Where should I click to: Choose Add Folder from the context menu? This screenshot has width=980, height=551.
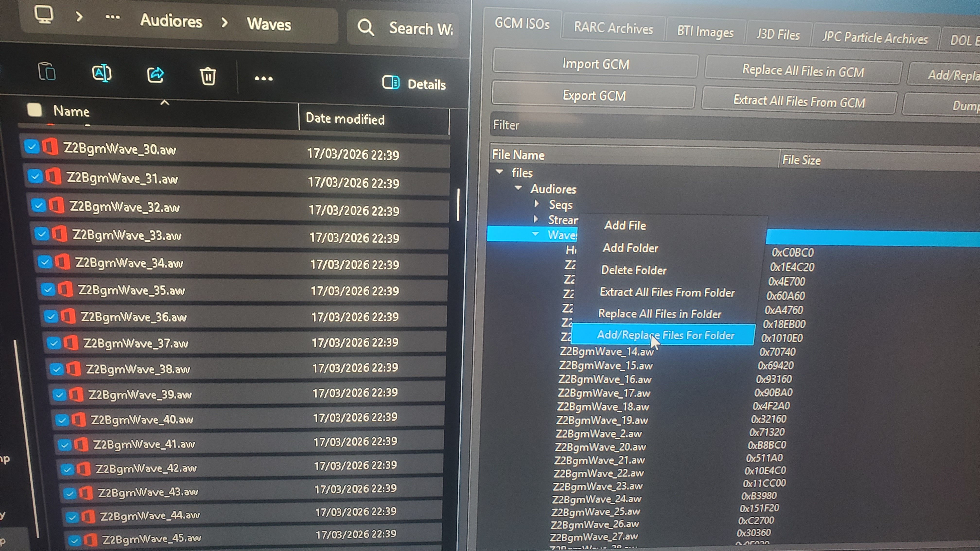coord(630,248)
